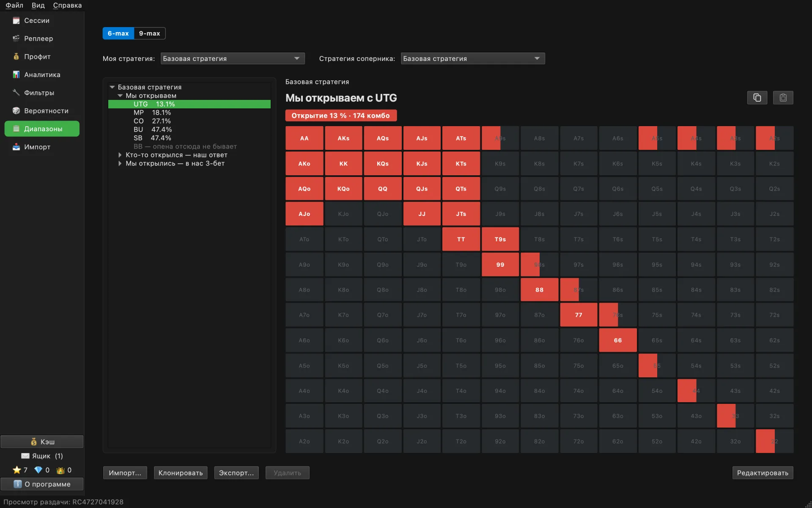
Task: Click the copy range icon button
Action: [757, 98]
